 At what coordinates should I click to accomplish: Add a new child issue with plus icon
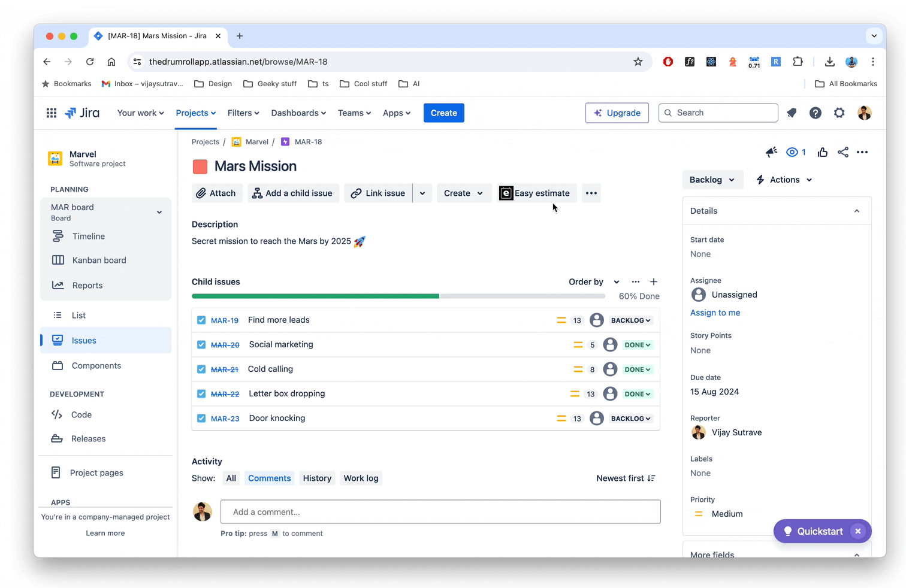point(654,281)
